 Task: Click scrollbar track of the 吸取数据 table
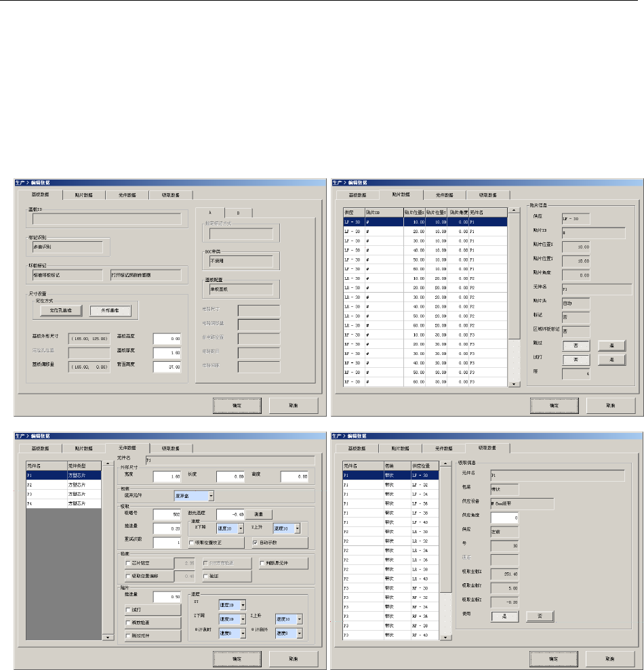pyautogui.click(x=445, y=614)
